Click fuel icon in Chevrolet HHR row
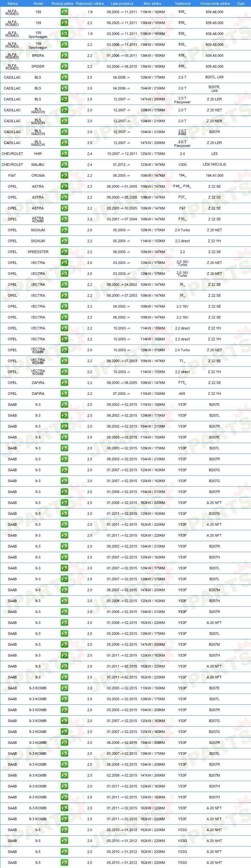 coord(64,154)
